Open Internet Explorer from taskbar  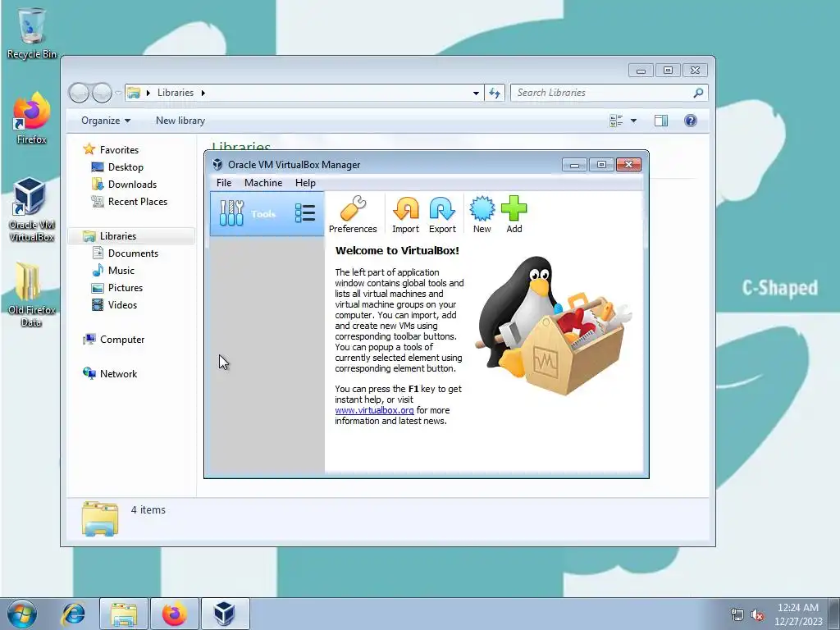tap(73, 614)
